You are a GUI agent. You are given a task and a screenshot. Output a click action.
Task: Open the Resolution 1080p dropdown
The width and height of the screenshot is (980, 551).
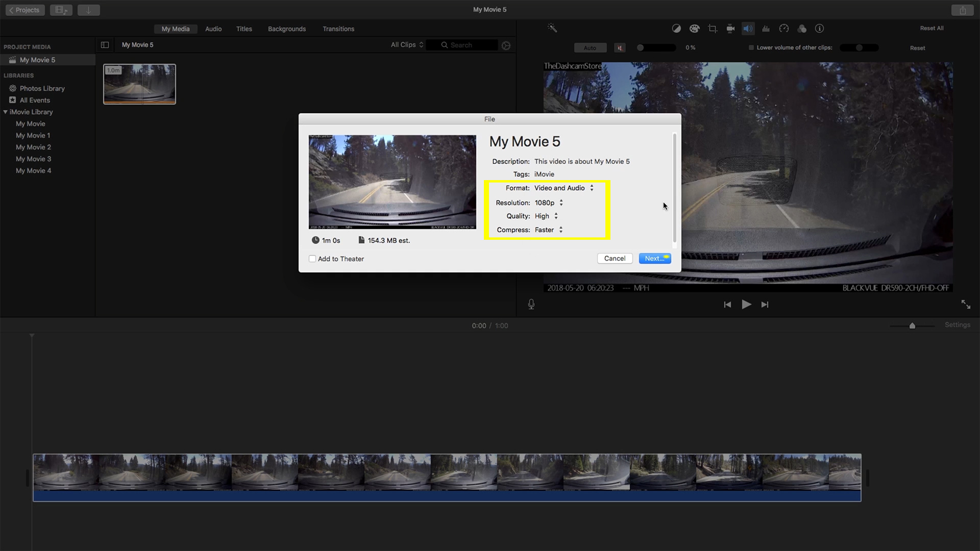point(549,203)
